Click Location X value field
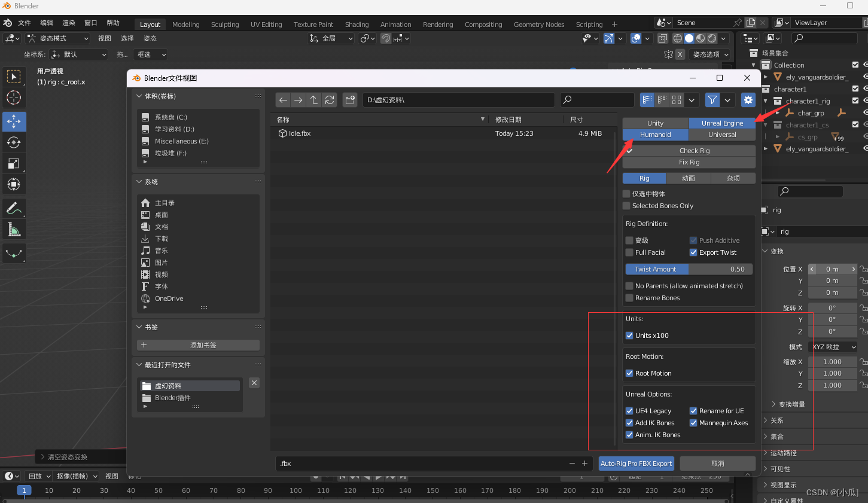868x503 pixels. click(x=833, y=269)
